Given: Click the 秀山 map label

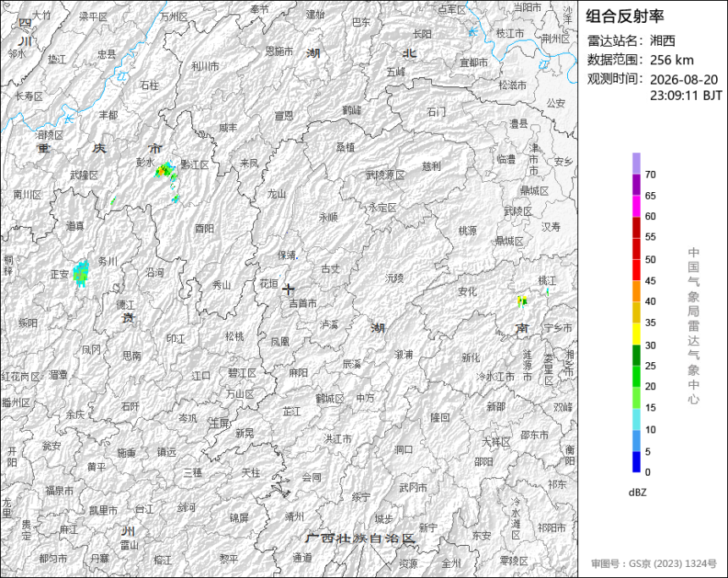Looking at the screenshot, I should click(x=221, y=285).
